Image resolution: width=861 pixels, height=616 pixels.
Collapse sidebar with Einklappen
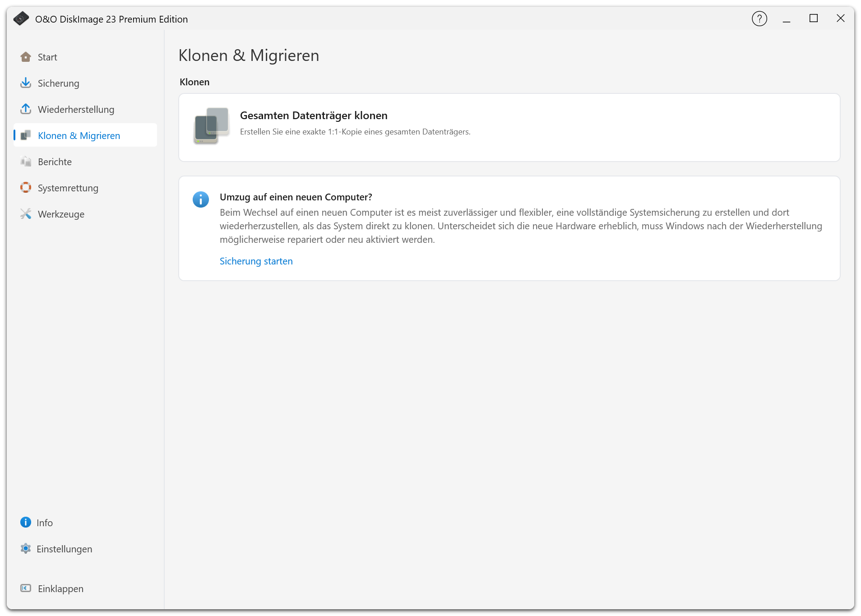click(x=85, y=588)
